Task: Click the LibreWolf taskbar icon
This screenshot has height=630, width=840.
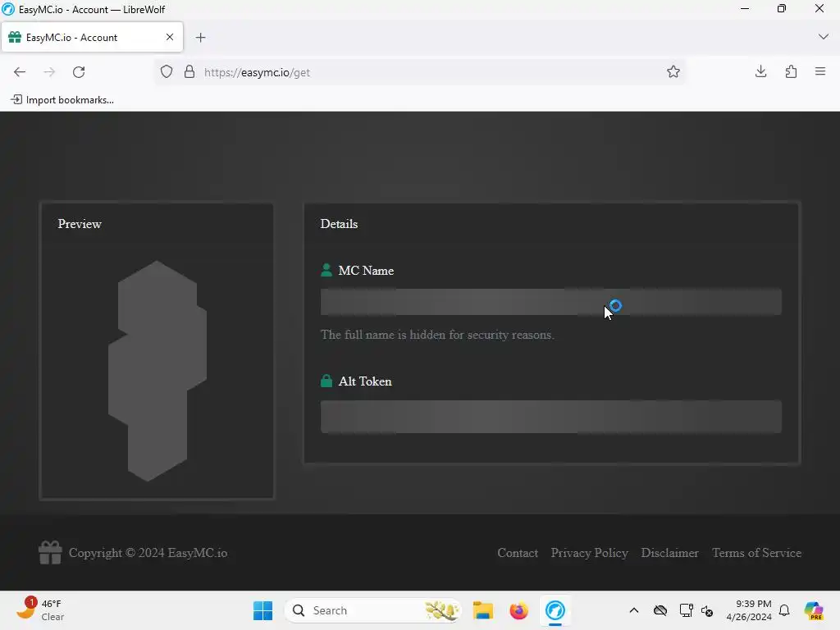Action: [555, 610]
